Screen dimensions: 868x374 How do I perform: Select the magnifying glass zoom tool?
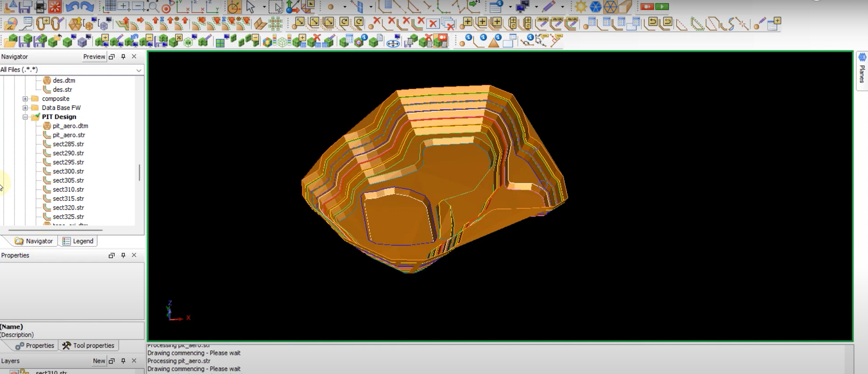[x=153, y=7]
